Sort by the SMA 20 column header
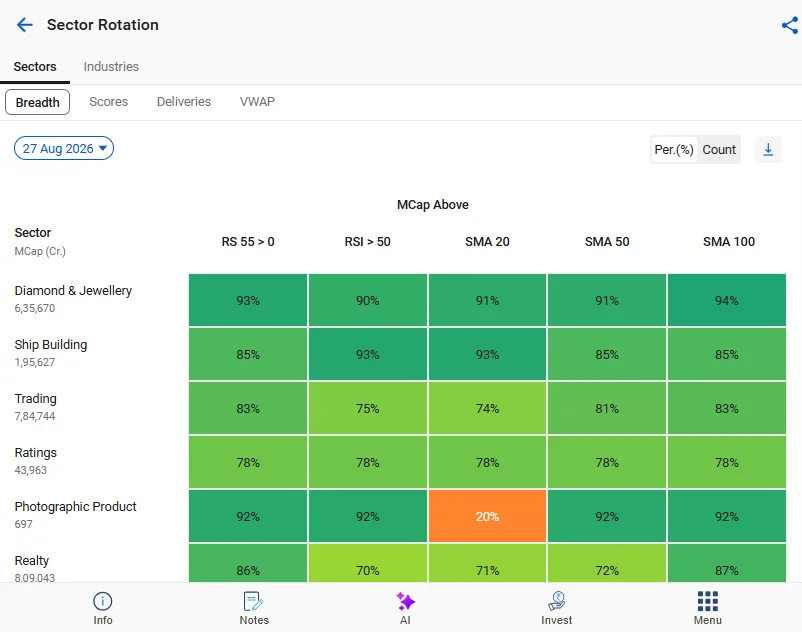The height and width of the screenshot is (632, 802). tap(487, 241)
